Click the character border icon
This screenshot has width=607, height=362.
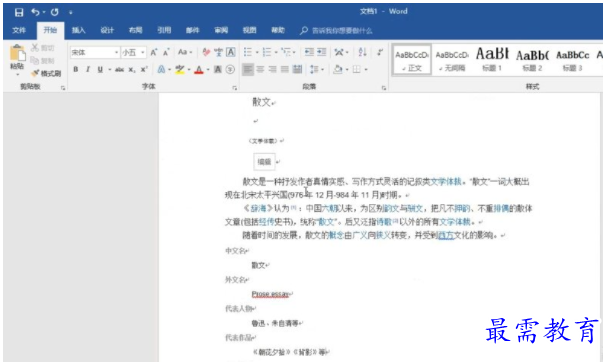click(x=231, y=52)
